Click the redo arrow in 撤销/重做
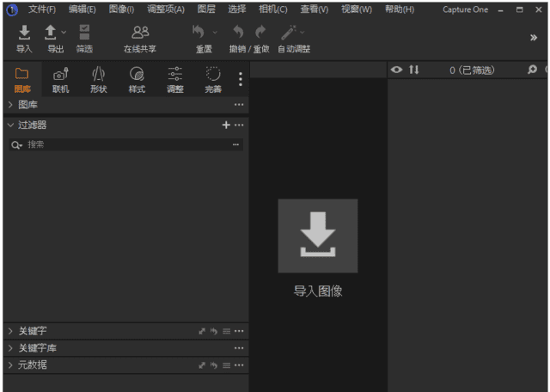 pyautogui.click(x=260, y=32)
